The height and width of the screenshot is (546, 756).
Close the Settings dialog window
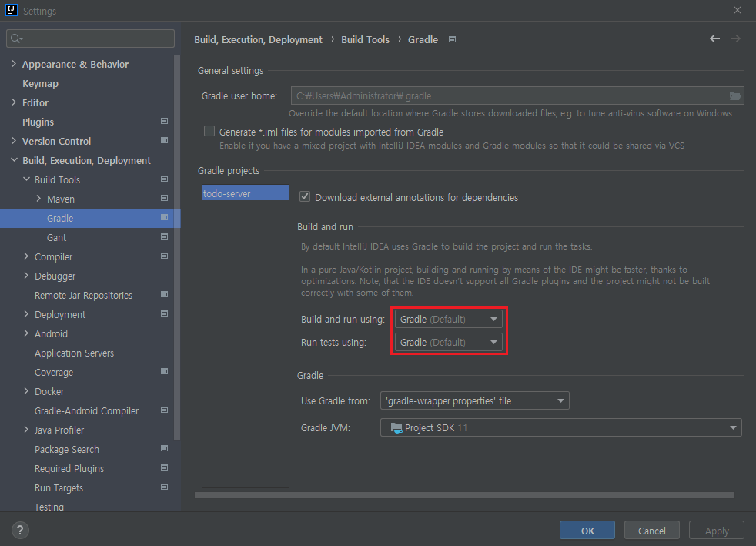pyautogui.click(x=738, y=10)
